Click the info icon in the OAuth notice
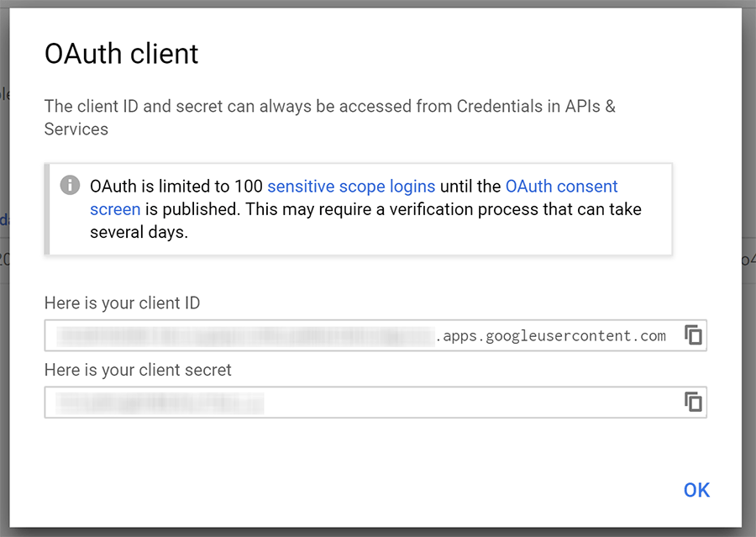Viewport: 756px width, 537px height. pyautogui.click(x=71, y=186)
